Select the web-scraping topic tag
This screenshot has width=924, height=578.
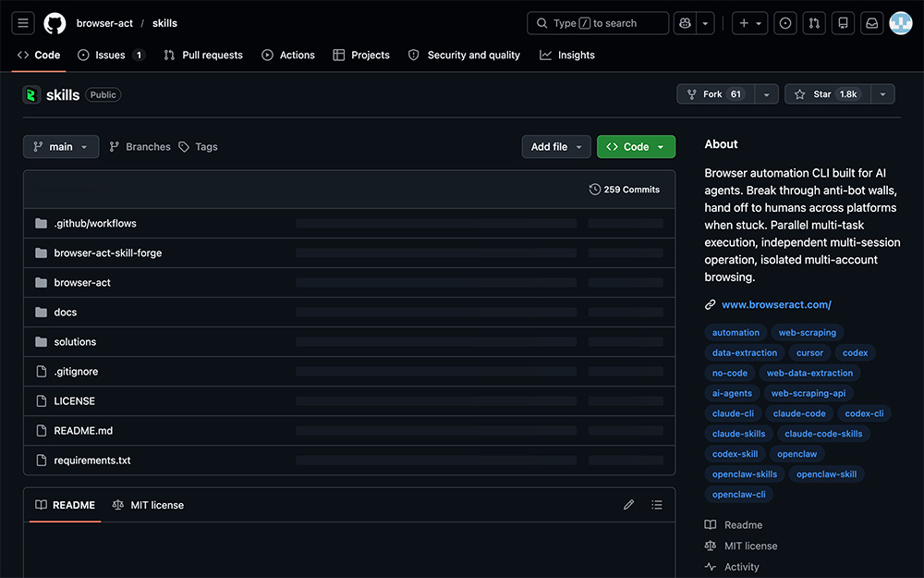click(808, 333)
